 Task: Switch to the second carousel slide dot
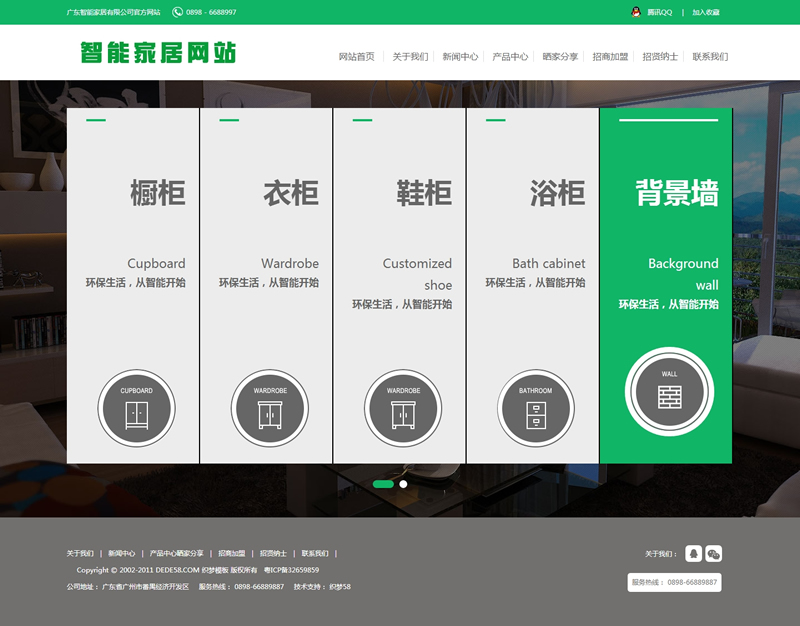point(403,484)
